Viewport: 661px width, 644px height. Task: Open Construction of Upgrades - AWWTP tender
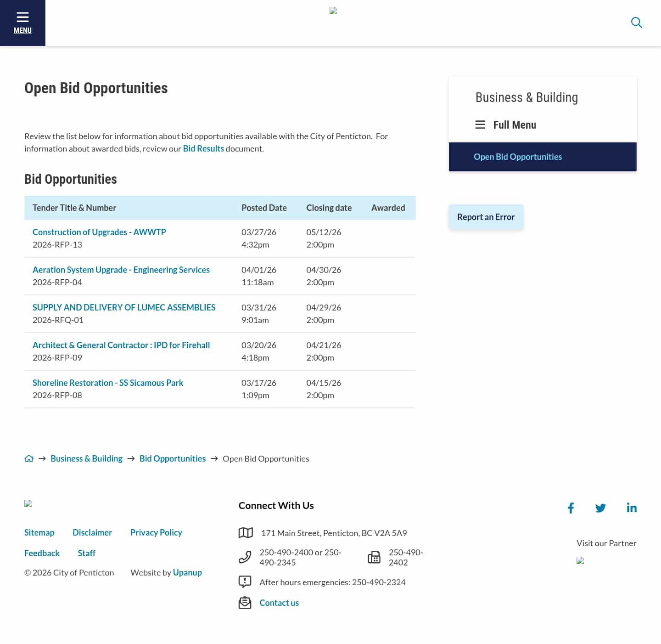99,232
